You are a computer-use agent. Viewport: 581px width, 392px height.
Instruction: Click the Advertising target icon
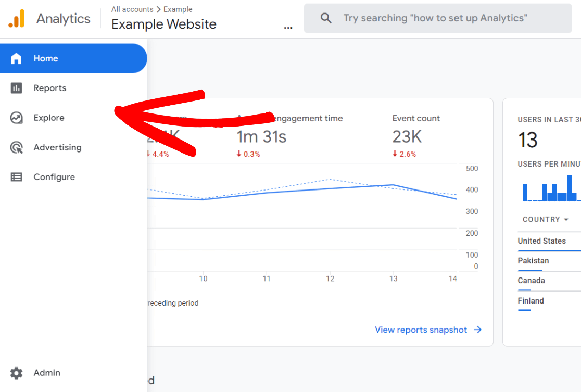(17, 147)
